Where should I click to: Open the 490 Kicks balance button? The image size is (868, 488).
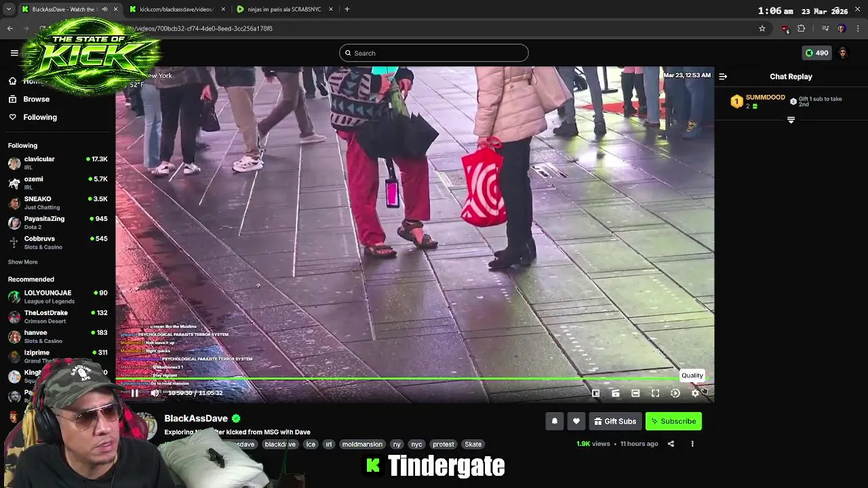(816, 53)
